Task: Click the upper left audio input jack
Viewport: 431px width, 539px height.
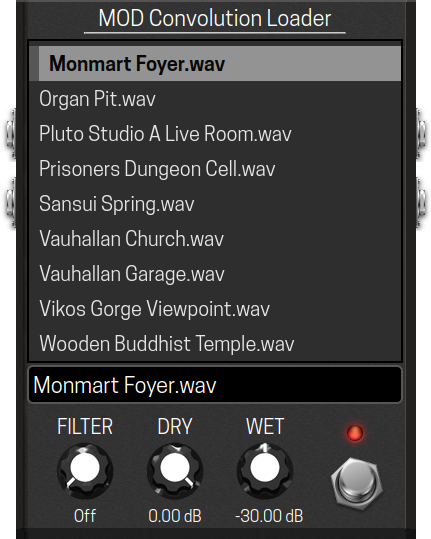Action: pyautogui.click(x=11, y=133)
